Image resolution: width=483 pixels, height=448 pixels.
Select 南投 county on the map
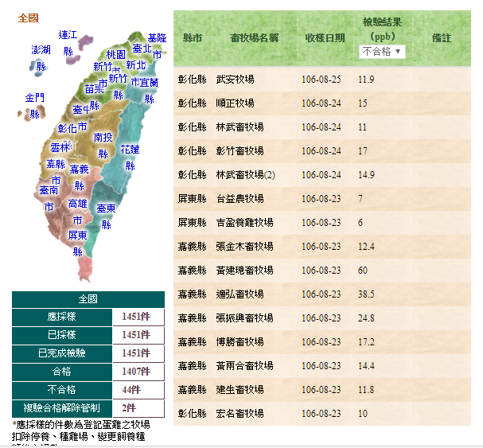103,145
